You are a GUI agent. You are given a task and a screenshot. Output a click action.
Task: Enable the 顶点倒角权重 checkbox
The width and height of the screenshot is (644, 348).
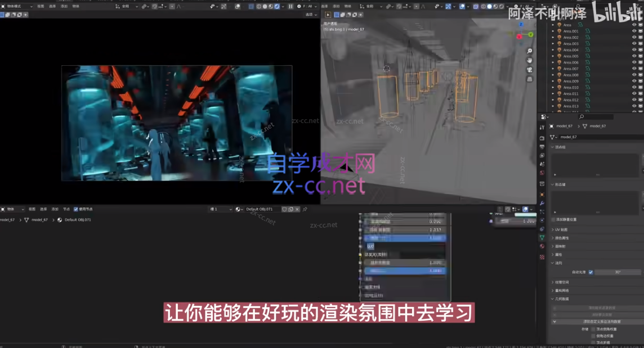point(593,329)
